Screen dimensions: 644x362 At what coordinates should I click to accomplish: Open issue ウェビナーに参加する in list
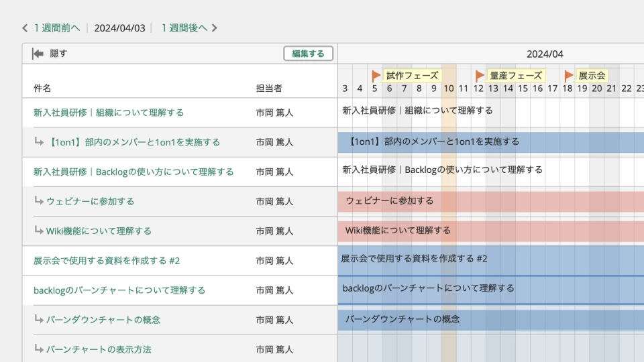(x=90, y=201)
